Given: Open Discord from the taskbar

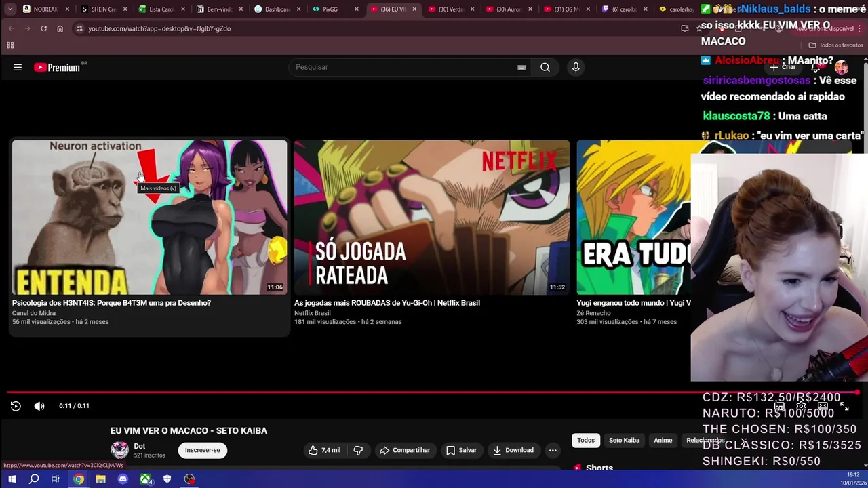Looking at the screenshot, I should (x=123, y=479).
